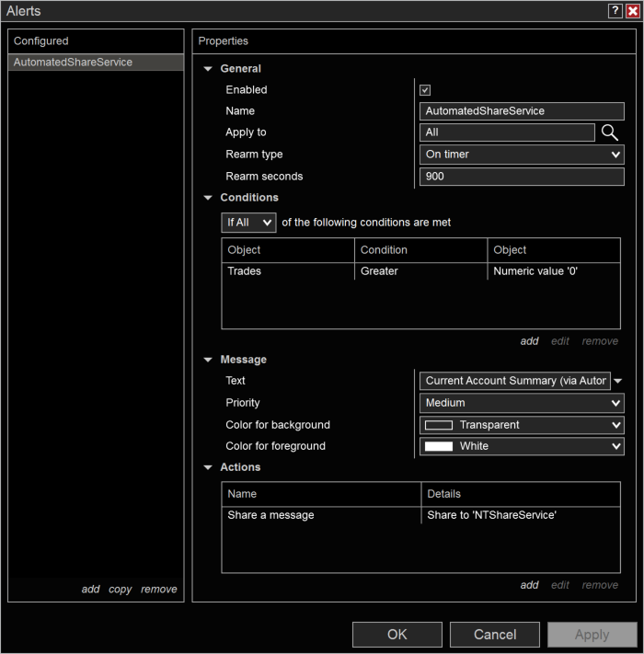The image size is (644, 654).
Task: Select AutomatedShareService in Configured list
Action: tap(96, 63)
